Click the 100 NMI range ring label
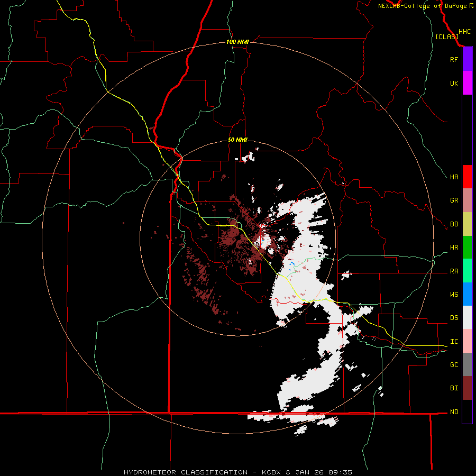Screen dimensions: 476x476 pyautogui.click(x=237, y=42)
